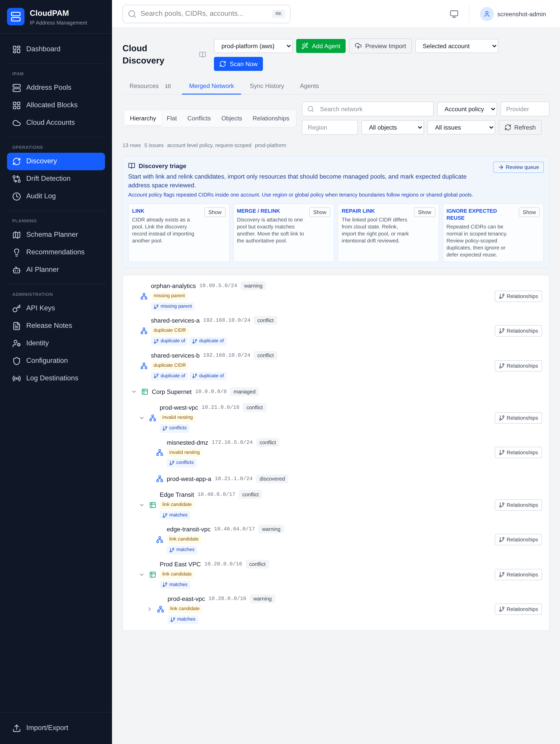Open the Dashboard page
This screenshot has height=744, width=560.
[x=56, y=49]
